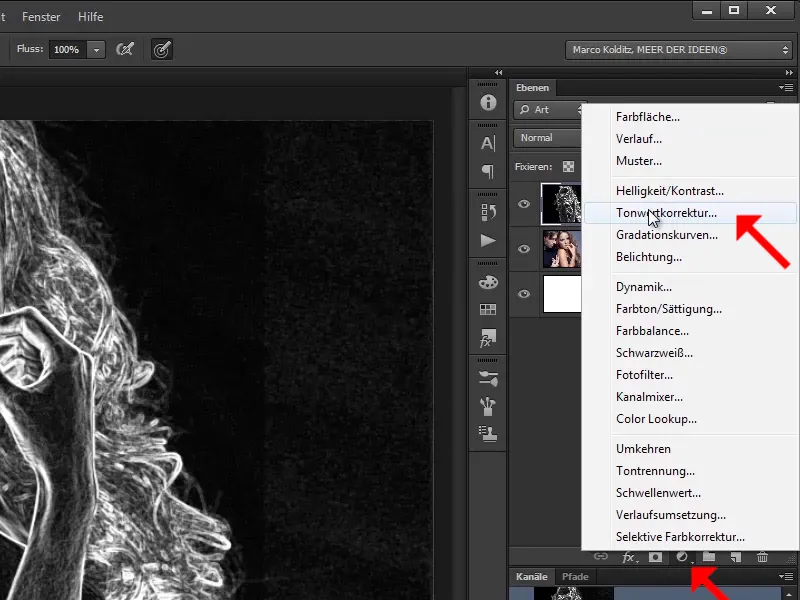Add a layer style via fx button

629,557
